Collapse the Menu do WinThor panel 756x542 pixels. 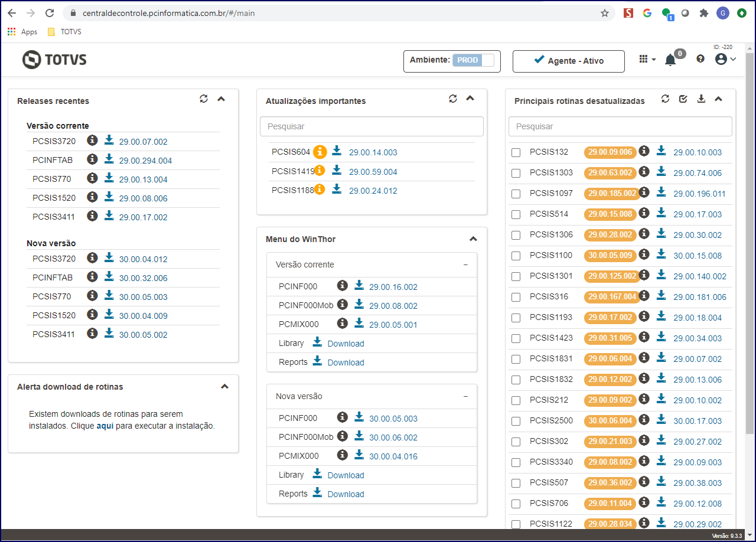(x=473, y=239)
